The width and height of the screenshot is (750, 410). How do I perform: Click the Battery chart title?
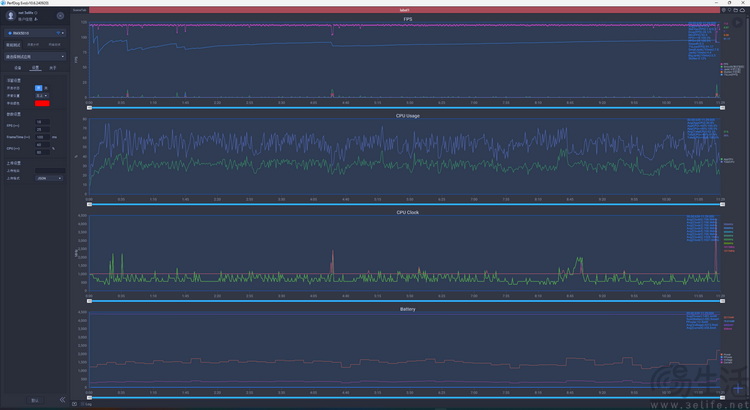point(408,309)
